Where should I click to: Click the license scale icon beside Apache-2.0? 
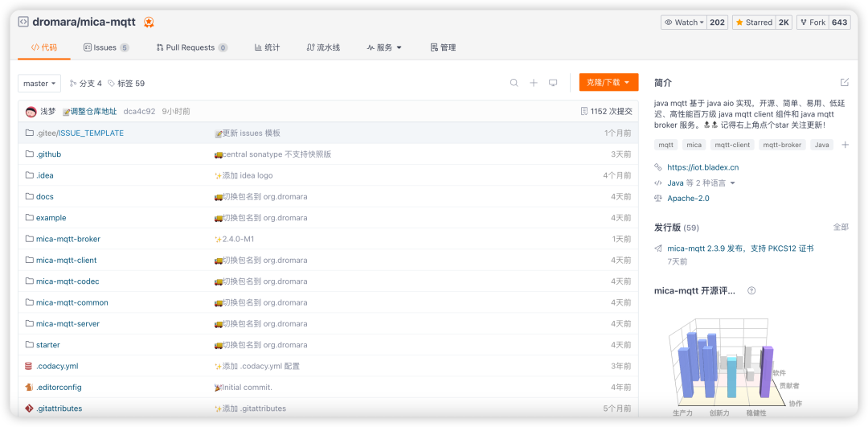(x=658, y=199)
